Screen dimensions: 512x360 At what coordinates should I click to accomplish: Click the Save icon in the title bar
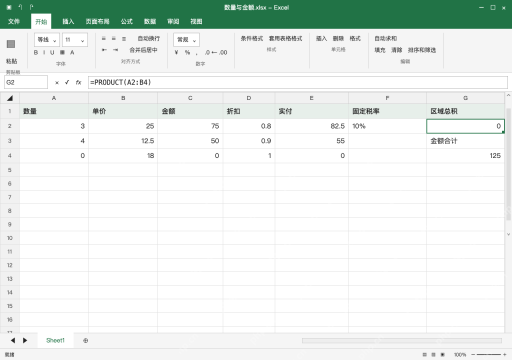click(9, 7)
